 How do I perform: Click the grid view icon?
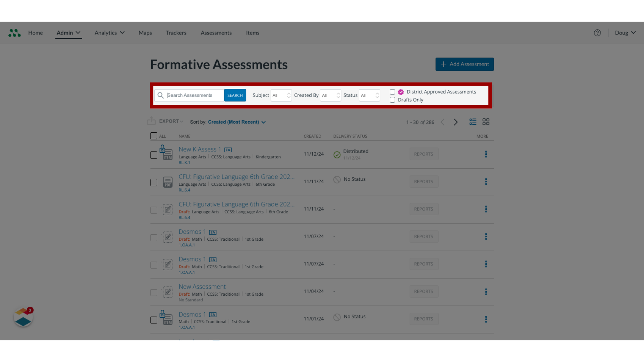point(486,122)
